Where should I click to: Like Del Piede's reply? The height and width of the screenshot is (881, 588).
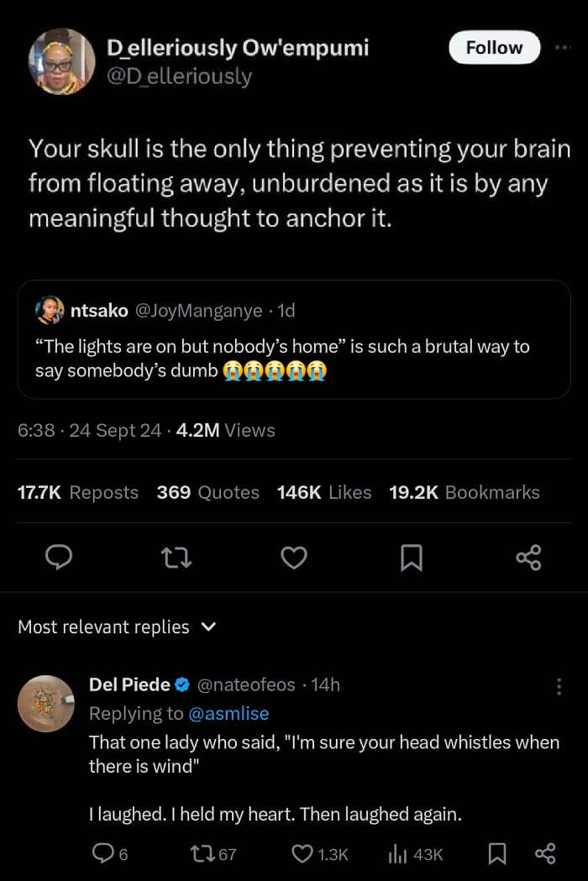pyautogui.click(x=302, y=854)
